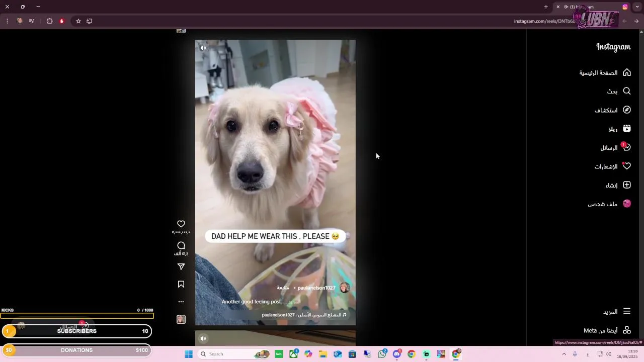Viewport: 644px width, 362px height.
Task: Click the KICKS progress bar
Action: click(77, 316)
